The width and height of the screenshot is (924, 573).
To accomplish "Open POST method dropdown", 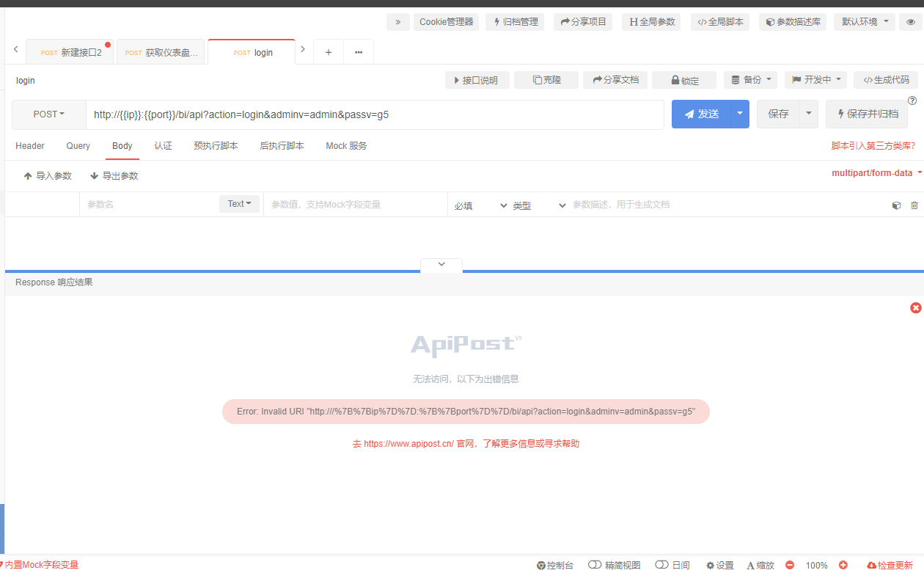I will coord(49,114).
